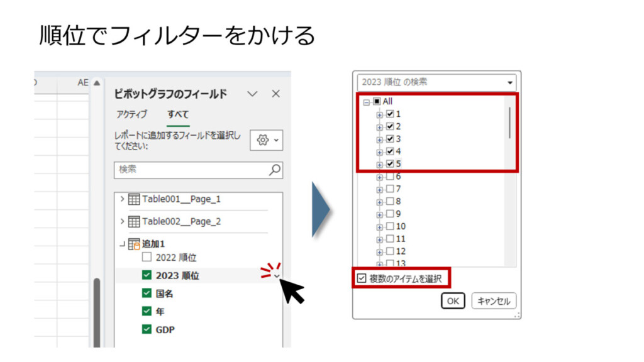
Task: Close the PivotChart Fields pane with X
Action: click(x=275, y=94)
